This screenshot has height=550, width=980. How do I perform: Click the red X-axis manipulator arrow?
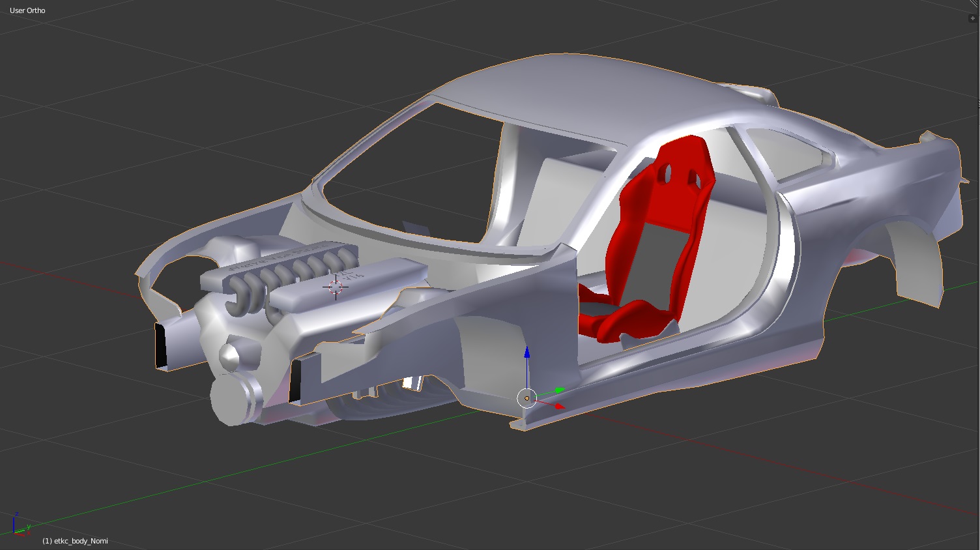coord(559,407)
